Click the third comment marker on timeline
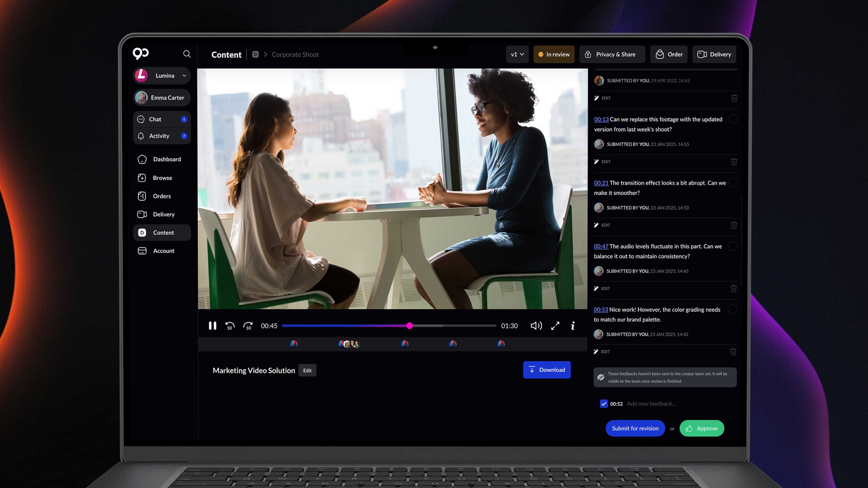The width and height of the screenshot is (868, 488). tap(405, 344)
